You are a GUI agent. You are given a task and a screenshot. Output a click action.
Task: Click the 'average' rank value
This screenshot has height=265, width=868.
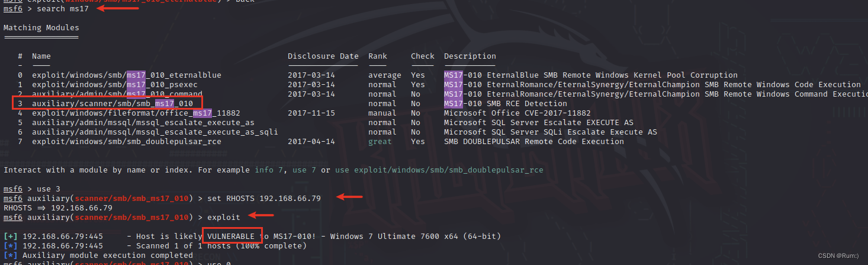point(385,75)
